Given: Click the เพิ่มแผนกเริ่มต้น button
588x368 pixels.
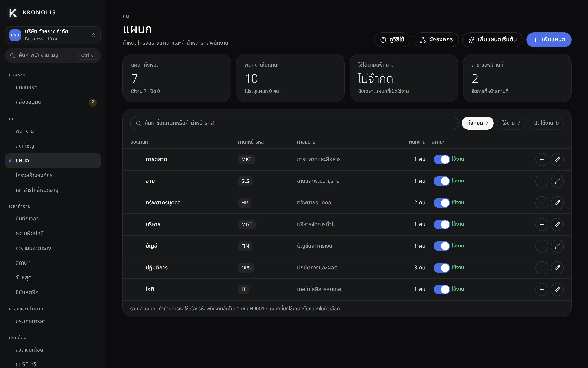Looking at the screenshot, I should (492, 40).
